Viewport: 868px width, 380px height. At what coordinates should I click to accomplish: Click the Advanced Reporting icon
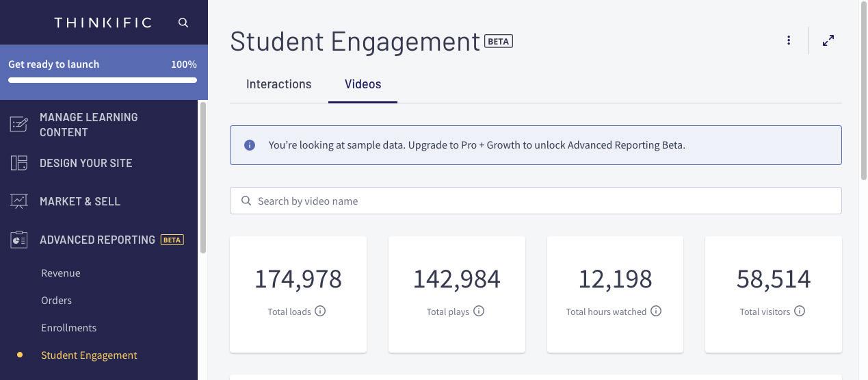(18, 240)
